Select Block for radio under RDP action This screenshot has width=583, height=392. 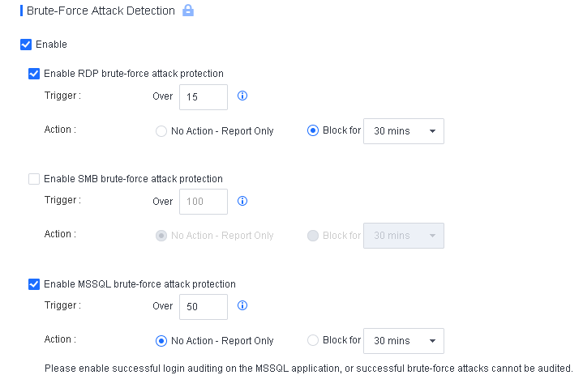click(313, 131)
